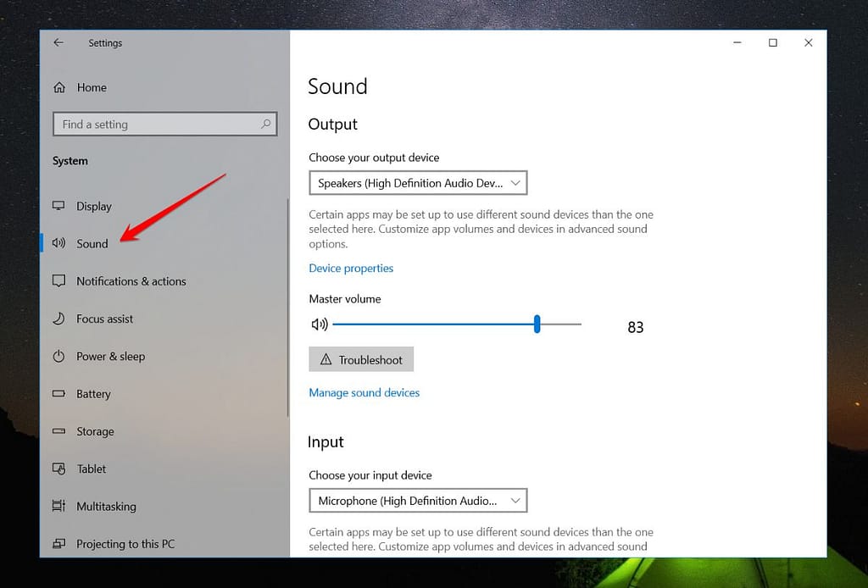Click the System category label

click(70, 161)
